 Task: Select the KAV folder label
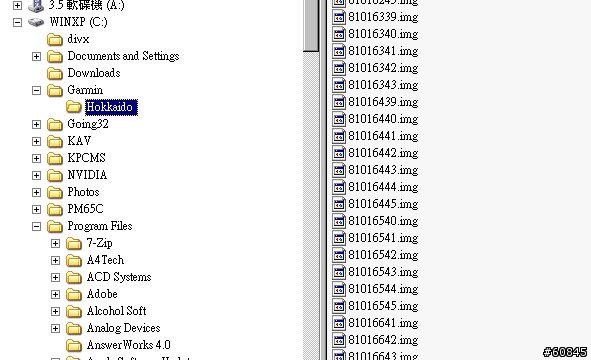tap(79, 141)
